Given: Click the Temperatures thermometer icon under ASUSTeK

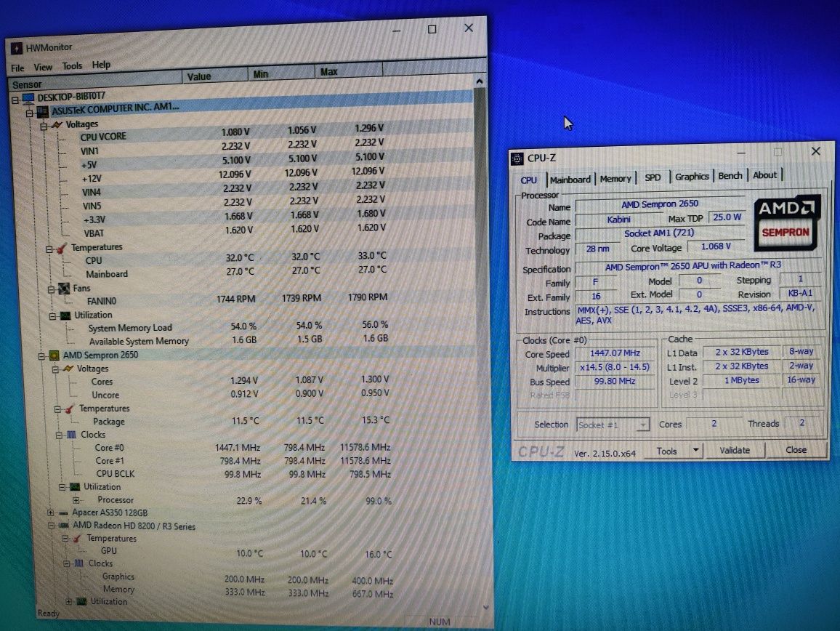Looking at the screenshot, I should tap(61, 248).
